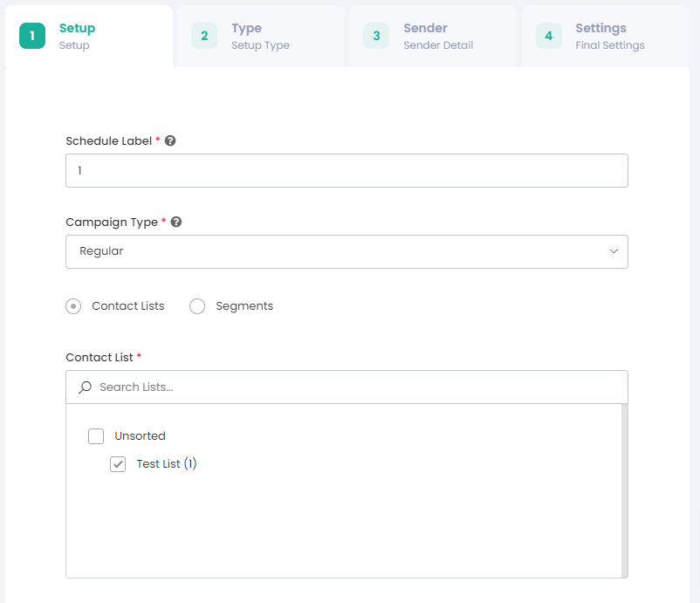Switch to the Type tab
This screenshot has height=603, width=700.
[247, 28]
